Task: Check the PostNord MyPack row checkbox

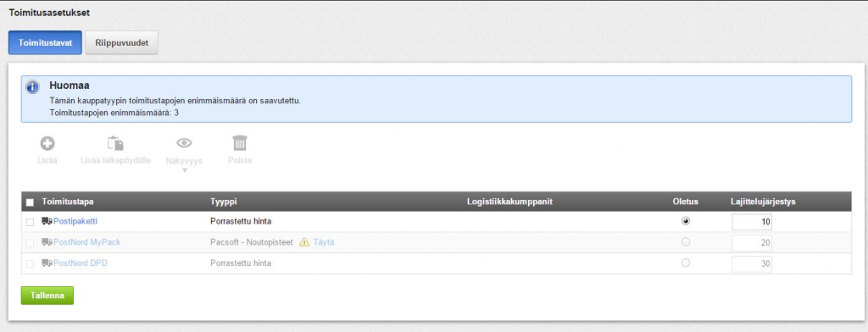Action: tap(30, 243)
